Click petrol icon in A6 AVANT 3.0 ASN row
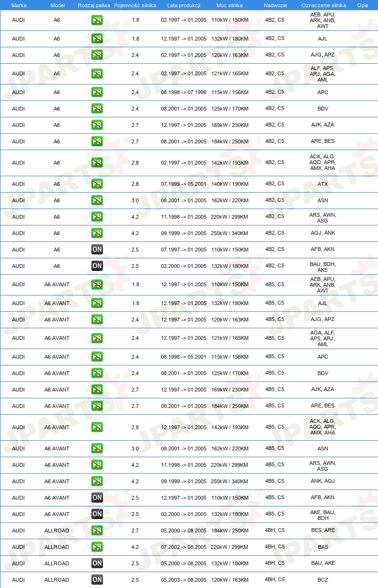Screen dimensions: 378x588 (97, 448)
